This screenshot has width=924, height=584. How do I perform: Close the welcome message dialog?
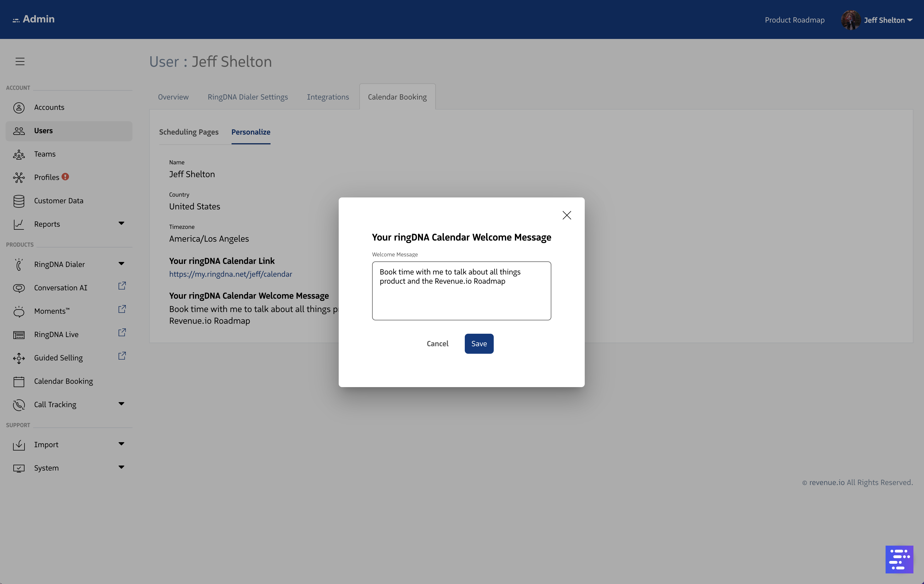coord(566,216)
